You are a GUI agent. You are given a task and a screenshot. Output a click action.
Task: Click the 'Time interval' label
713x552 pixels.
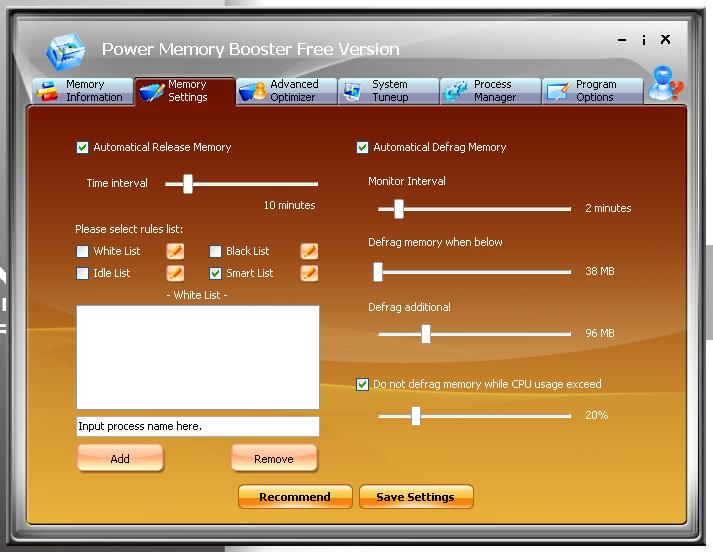point(117,183)
